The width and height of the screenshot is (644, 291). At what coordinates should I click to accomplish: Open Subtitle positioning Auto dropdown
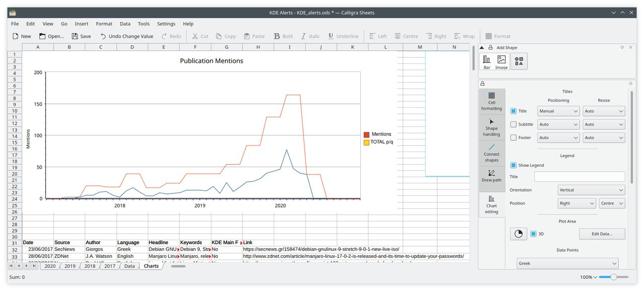(558, 124)
